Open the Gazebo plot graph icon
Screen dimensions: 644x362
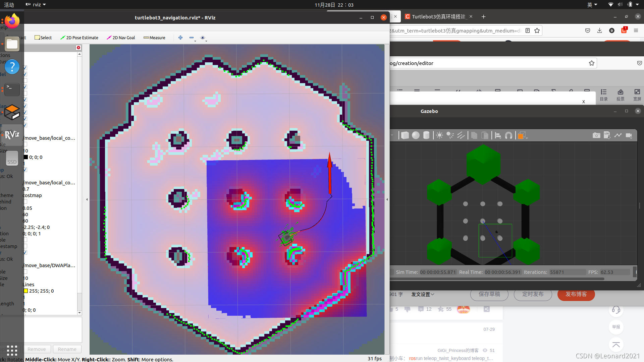point(618,135)
